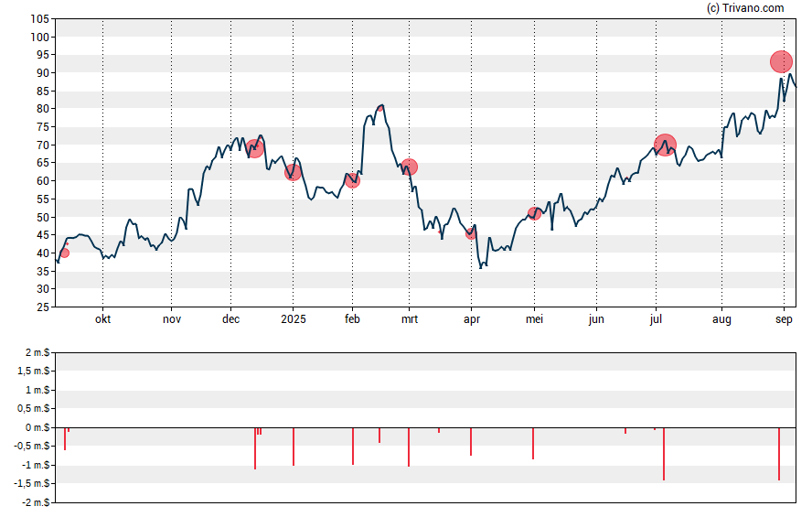812x517 pixels.
Task: Click the red volume bar under mrt
Action: coord(409,447)
